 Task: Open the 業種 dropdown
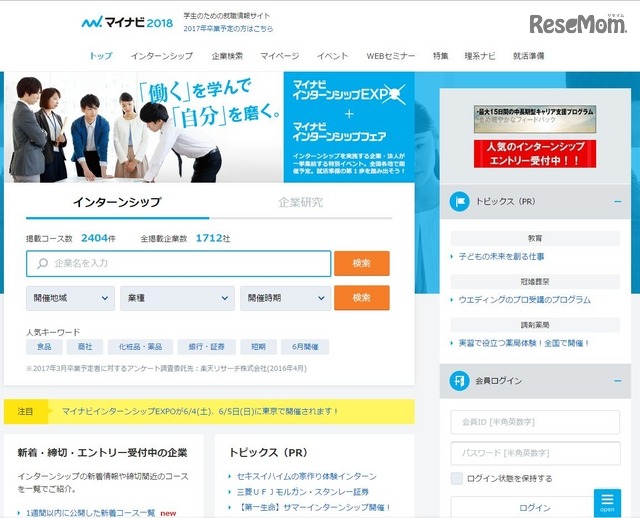click(x=178, y=298)
